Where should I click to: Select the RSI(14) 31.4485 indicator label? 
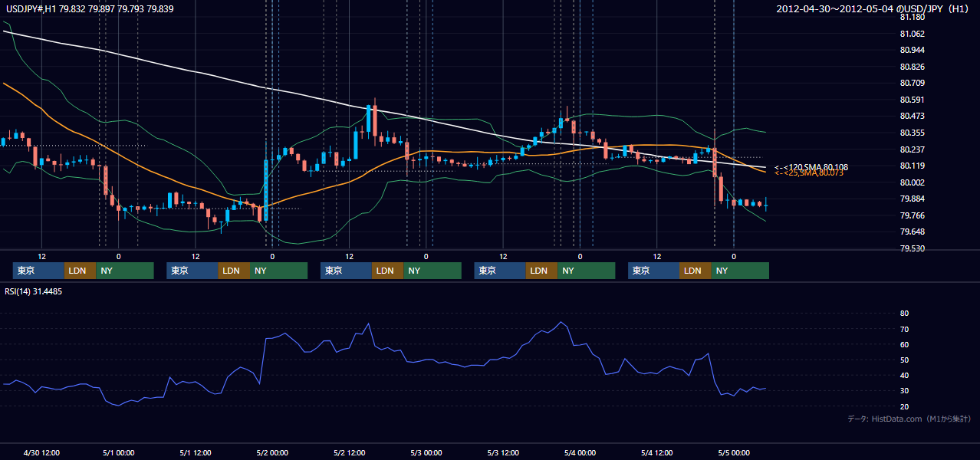[34, 291]
